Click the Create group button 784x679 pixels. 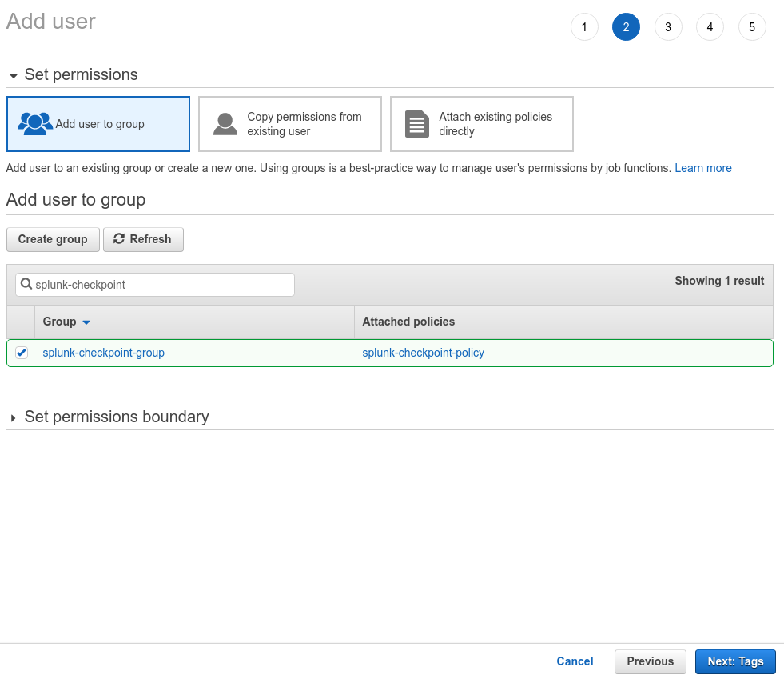[x=53, y=239]
